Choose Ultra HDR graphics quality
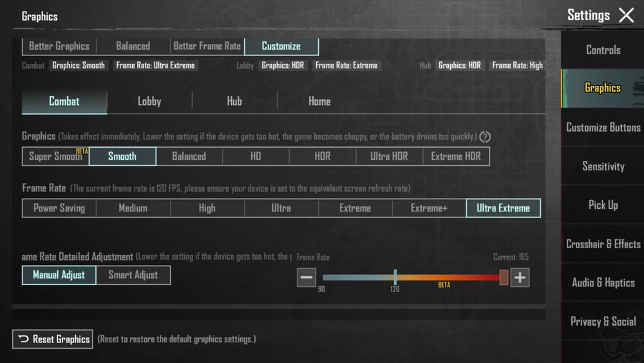 tap(389, 156)
